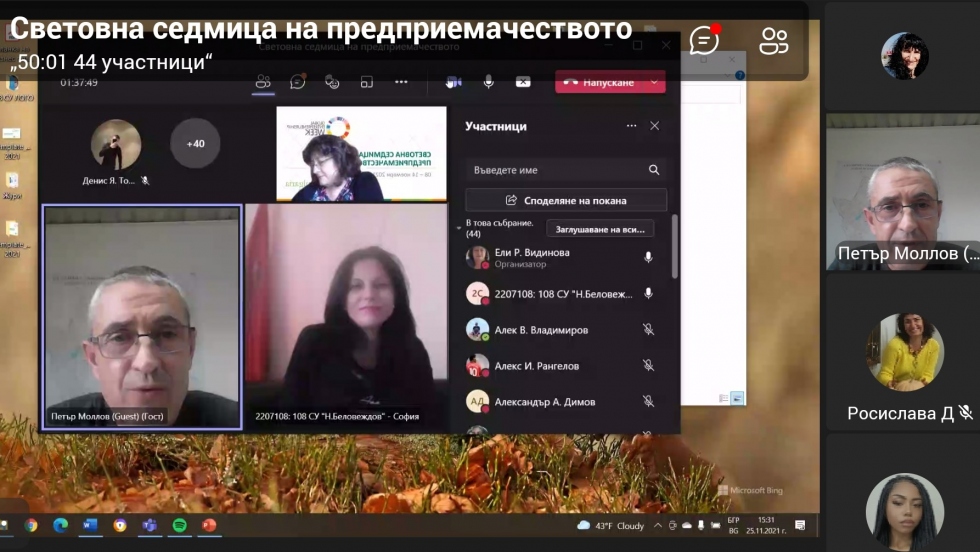
Task: Click Ели Р. Видинова's avatar in list
Action: [478, 257]
